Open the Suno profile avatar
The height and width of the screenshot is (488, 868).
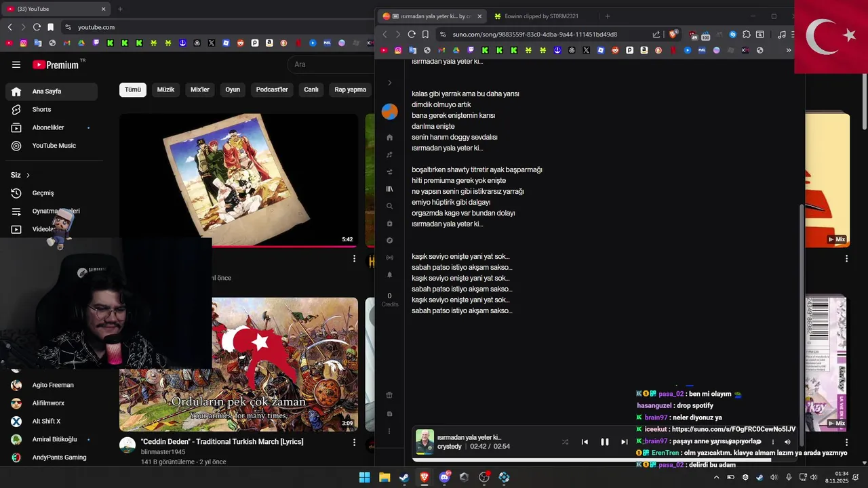[389, 112]
